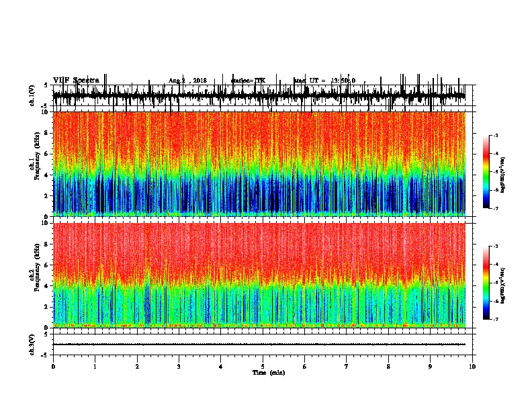Click the time axis tick label "3"
Viewport: 532px width, 411px height.
click(179, 367)
